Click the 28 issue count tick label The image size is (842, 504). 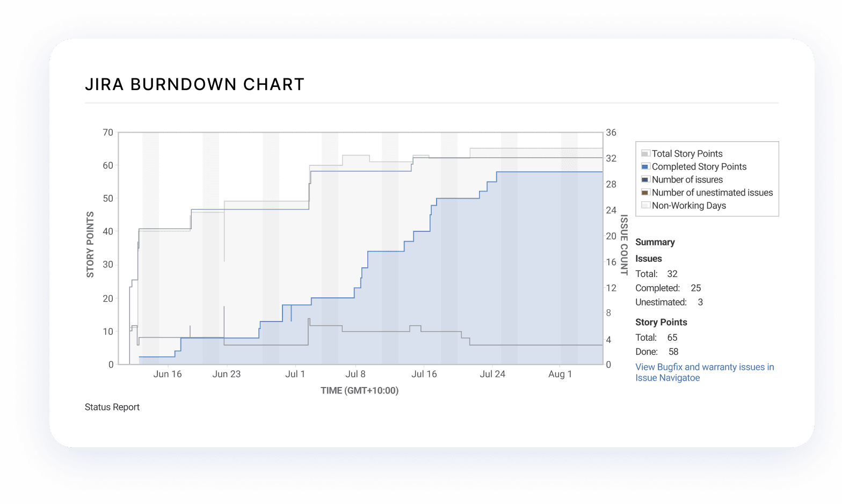click(611, 185)
